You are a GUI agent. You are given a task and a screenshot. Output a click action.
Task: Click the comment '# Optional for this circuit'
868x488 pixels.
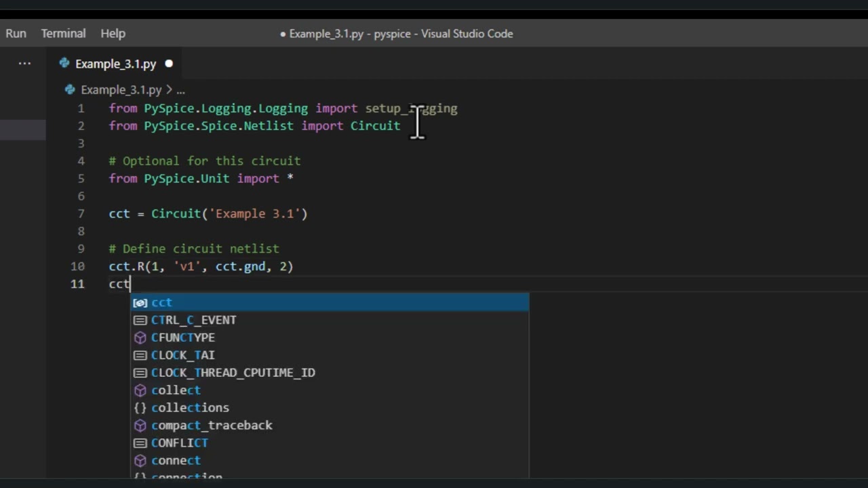(x=205, y=161)
